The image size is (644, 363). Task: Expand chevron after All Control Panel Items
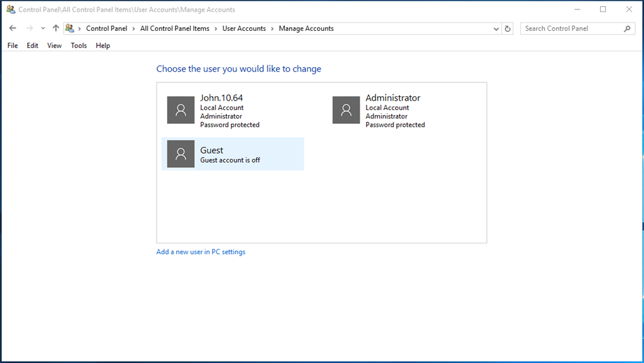tap(216, 29)
